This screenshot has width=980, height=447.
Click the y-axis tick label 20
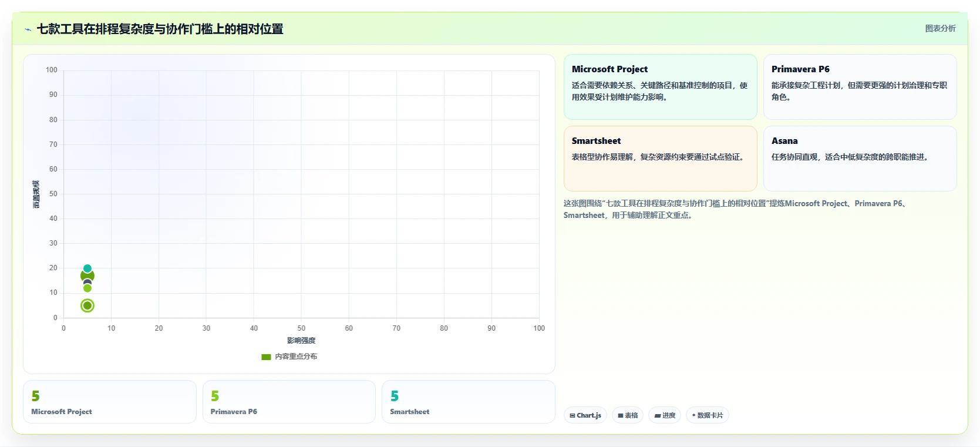53,268
